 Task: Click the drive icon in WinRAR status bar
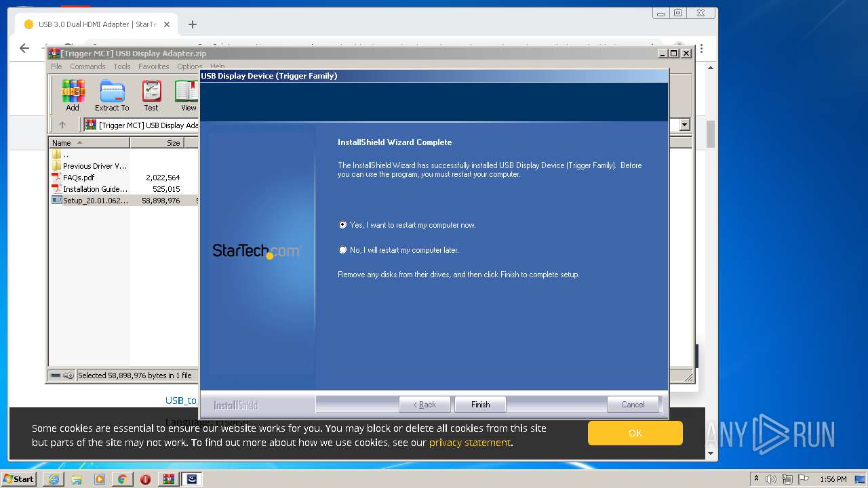click(56, 375)
